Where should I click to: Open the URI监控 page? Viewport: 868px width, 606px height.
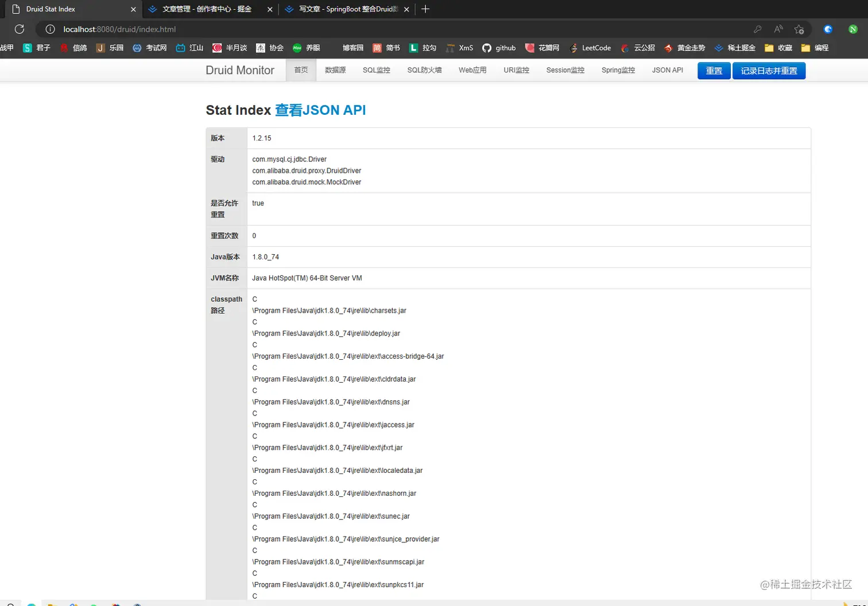click(516, 70)
